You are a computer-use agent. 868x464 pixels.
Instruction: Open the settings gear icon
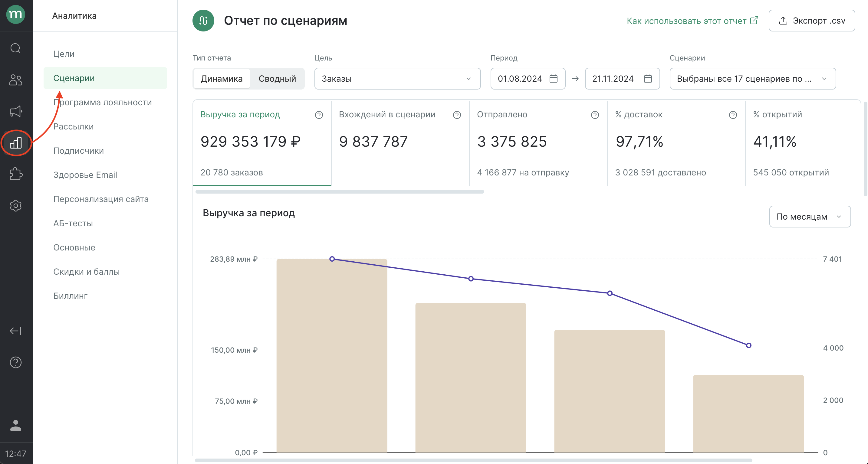pyautogui.click(x=15, y=205)
